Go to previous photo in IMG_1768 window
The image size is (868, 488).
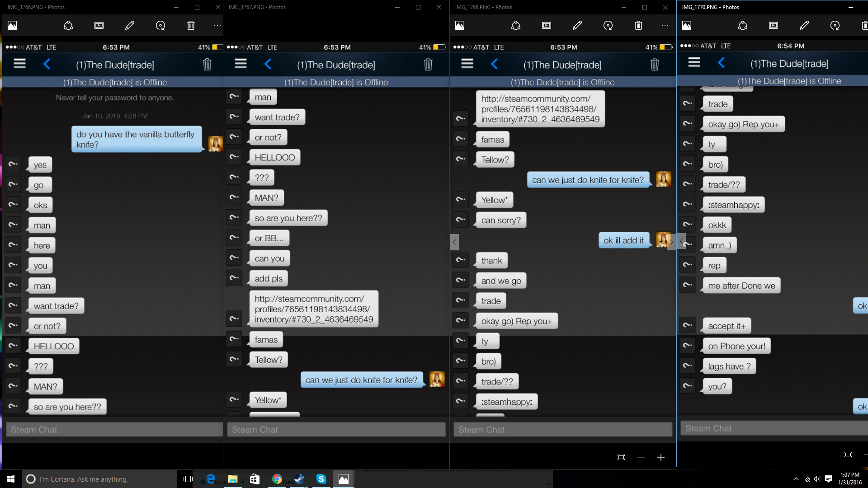pos(454,242)
